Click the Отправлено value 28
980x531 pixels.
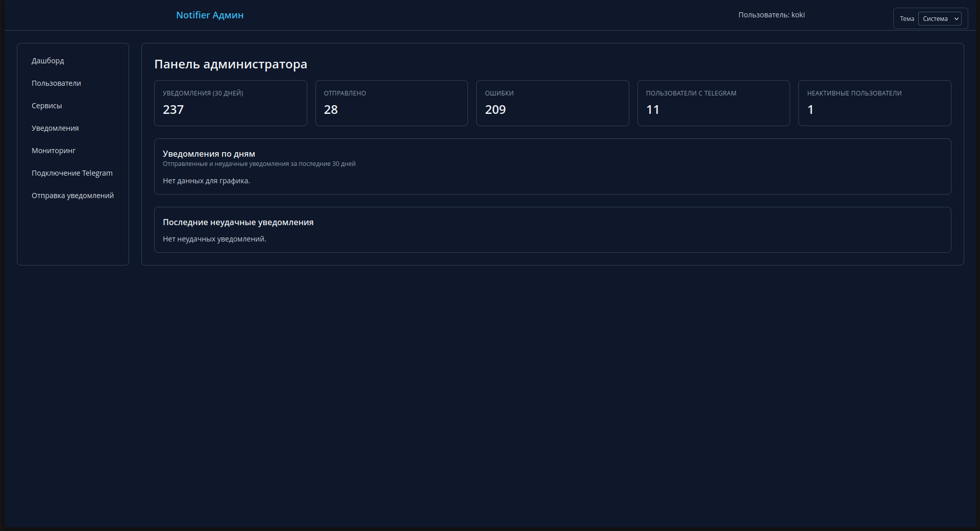point(331,110)
